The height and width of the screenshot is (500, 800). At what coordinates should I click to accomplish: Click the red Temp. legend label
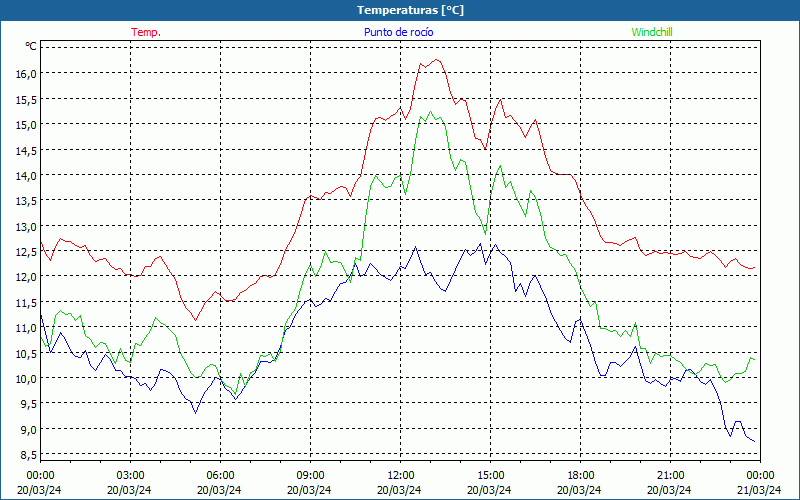(x=146, y=32)
